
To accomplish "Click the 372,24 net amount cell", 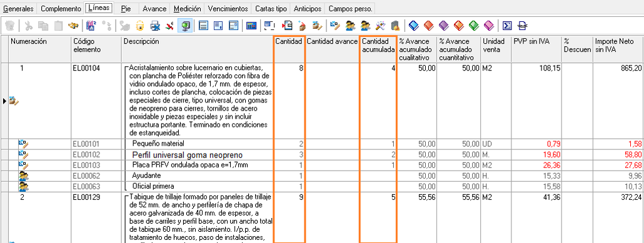I will point(618,217).
